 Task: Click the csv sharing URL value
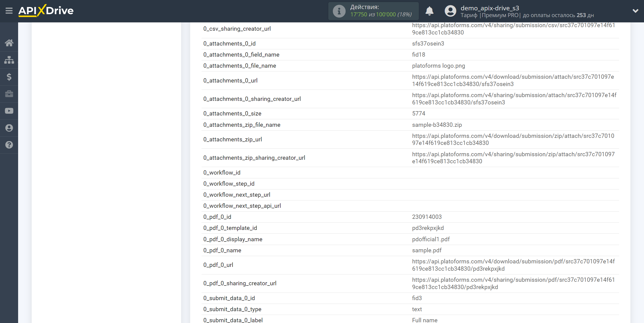tap(513, 29)
